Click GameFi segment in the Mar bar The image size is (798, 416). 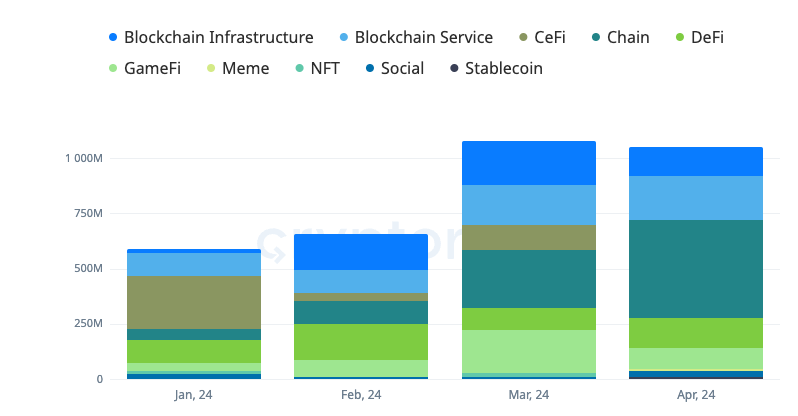click(x=528, y=351)
